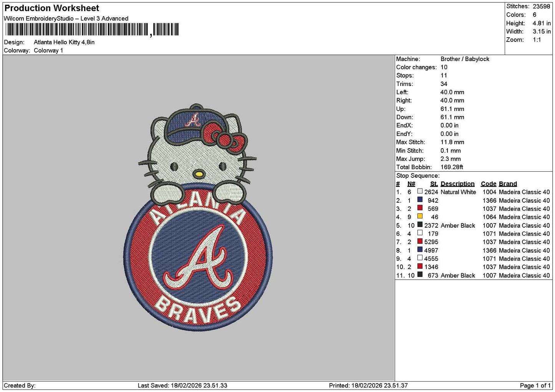This screenshot has width=555, height=392.
Task: Click stitch count '4997' in stop 8
Action: pyautogui.click(x=431, y=250)
